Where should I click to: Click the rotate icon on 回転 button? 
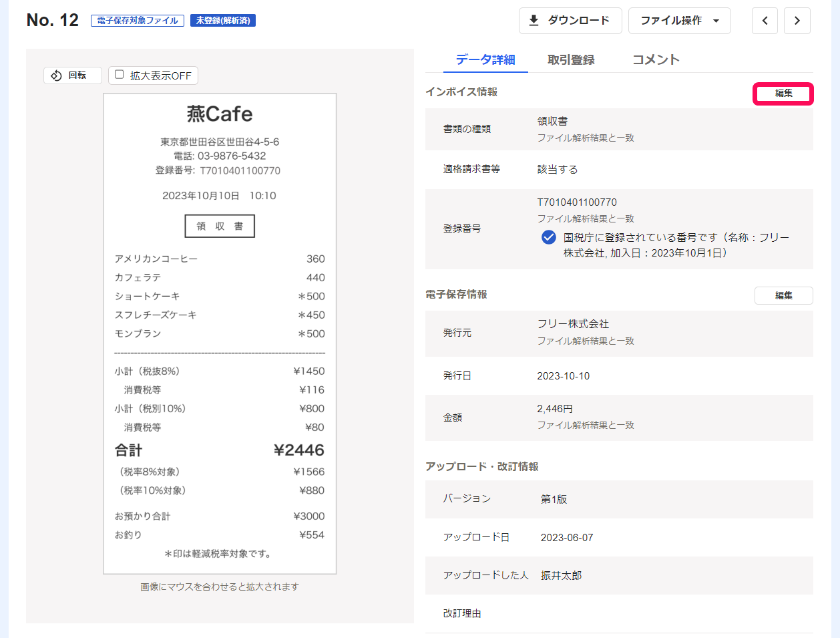pos(56,75)
